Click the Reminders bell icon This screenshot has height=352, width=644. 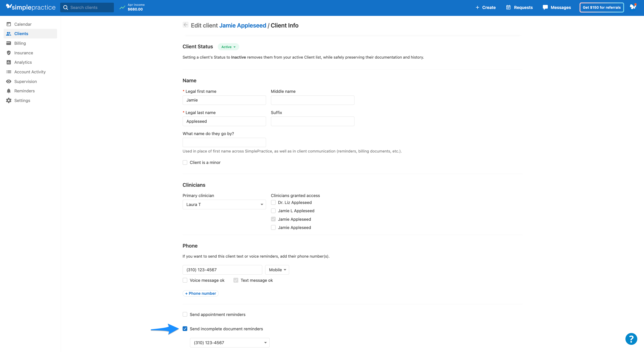9,91
